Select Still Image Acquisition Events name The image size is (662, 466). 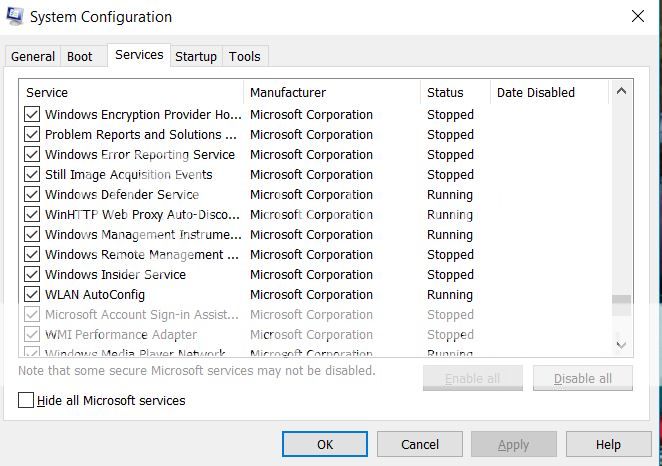tap(129, 174)
